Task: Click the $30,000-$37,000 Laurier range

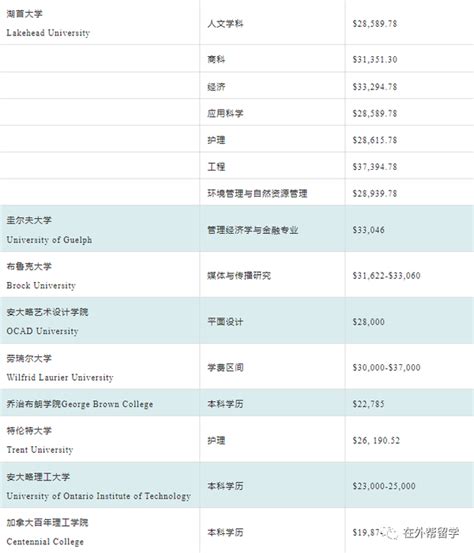Action: coord(387,367)
